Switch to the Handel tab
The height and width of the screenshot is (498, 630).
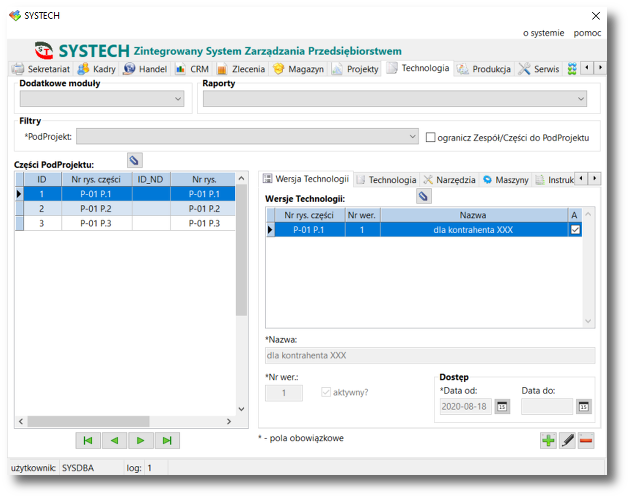[x=145, y=69]
